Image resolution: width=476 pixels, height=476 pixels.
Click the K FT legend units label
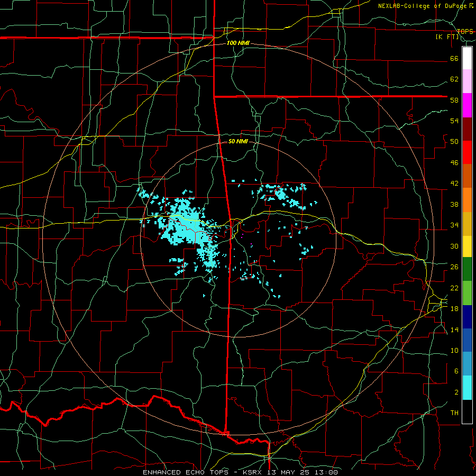pyautogui.click(x=447, y=37)
